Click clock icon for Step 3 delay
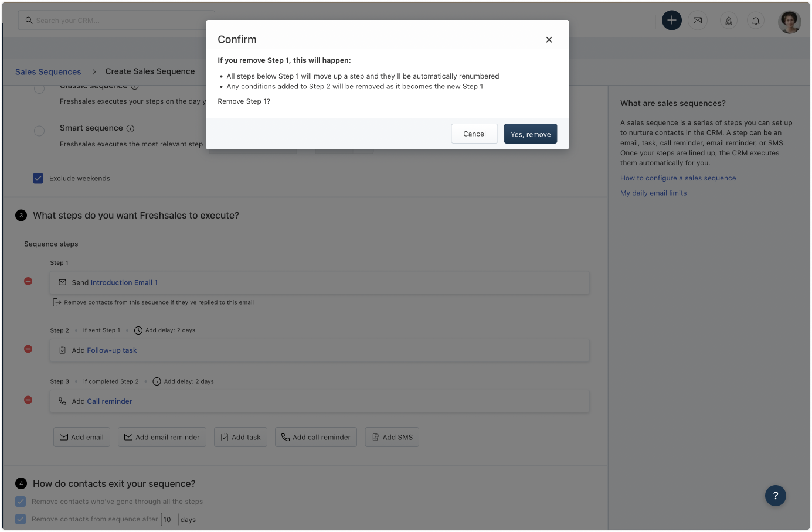 click(157, 381)
